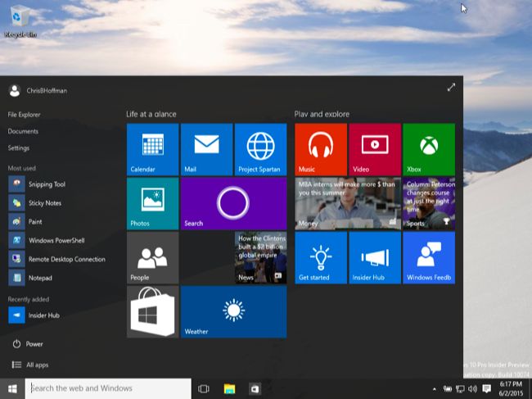Open the People tile
Image resolution: width=532 pixels, height=399 pixels.
[x=153, y=258]
